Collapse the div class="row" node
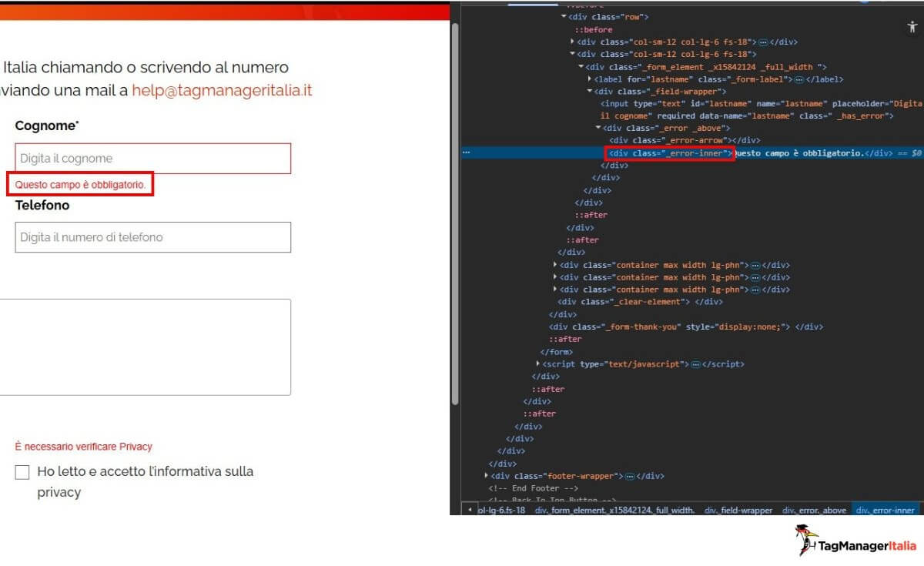 (x=564, y=17)
